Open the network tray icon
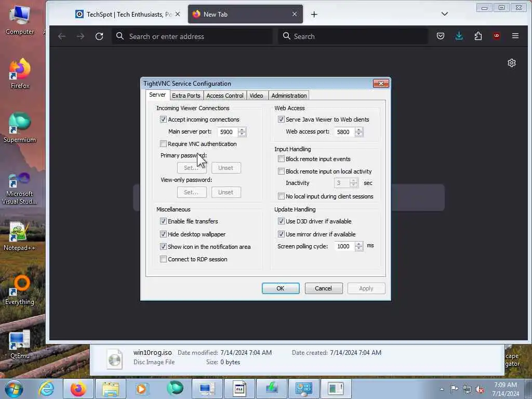 point(467,389)
